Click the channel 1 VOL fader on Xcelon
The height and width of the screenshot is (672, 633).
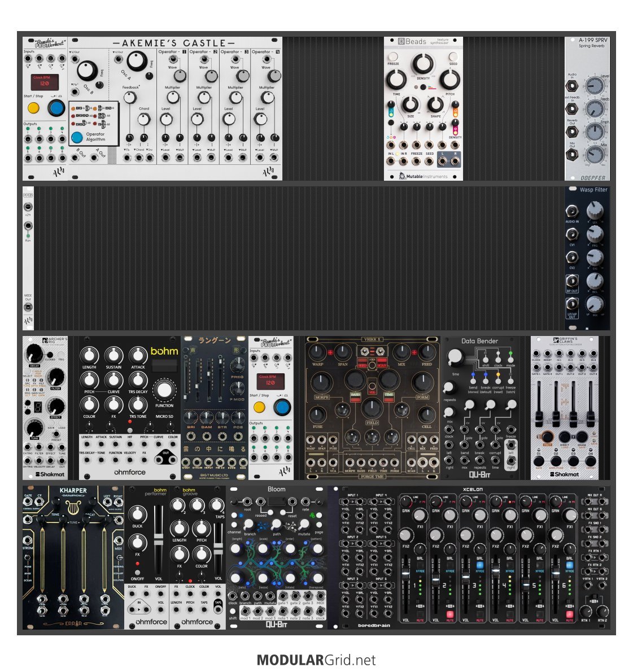(x=405, y=573)
